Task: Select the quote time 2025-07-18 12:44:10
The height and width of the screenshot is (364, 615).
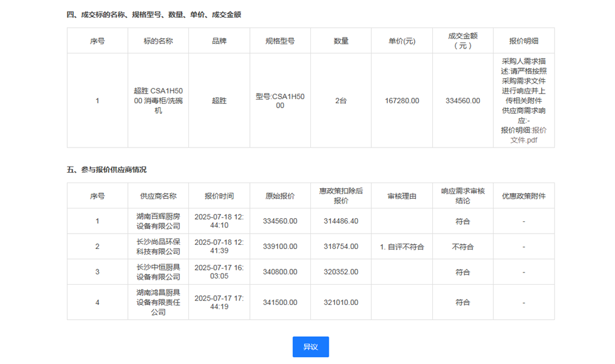Action: 219,221
